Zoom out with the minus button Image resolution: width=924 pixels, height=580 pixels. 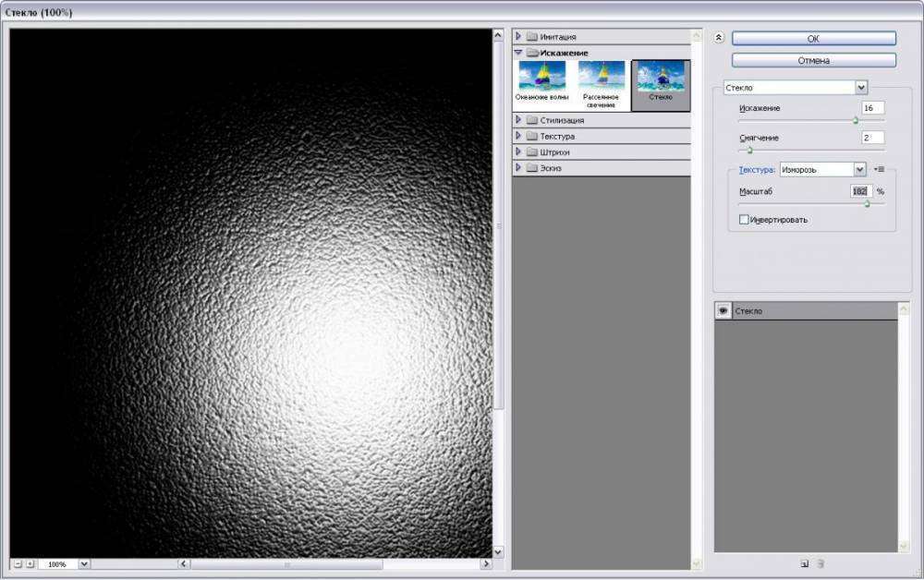point(18,563)
